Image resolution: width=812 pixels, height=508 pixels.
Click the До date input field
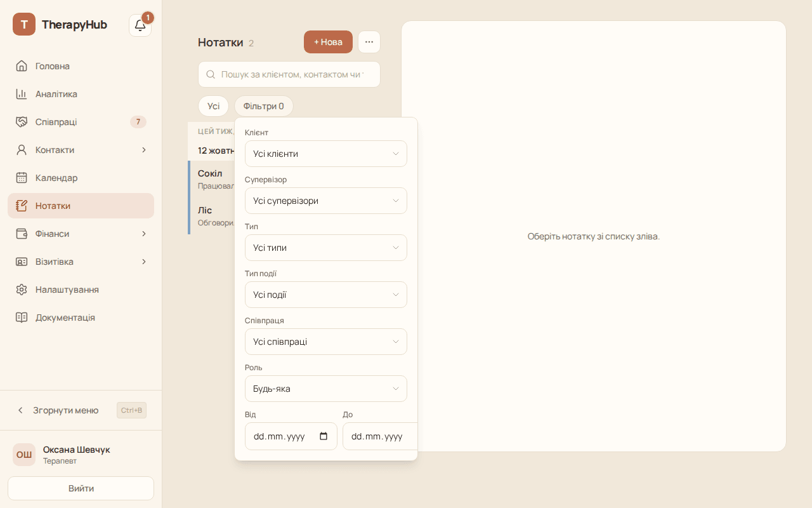pyautogui.click(x=380, y=436)
